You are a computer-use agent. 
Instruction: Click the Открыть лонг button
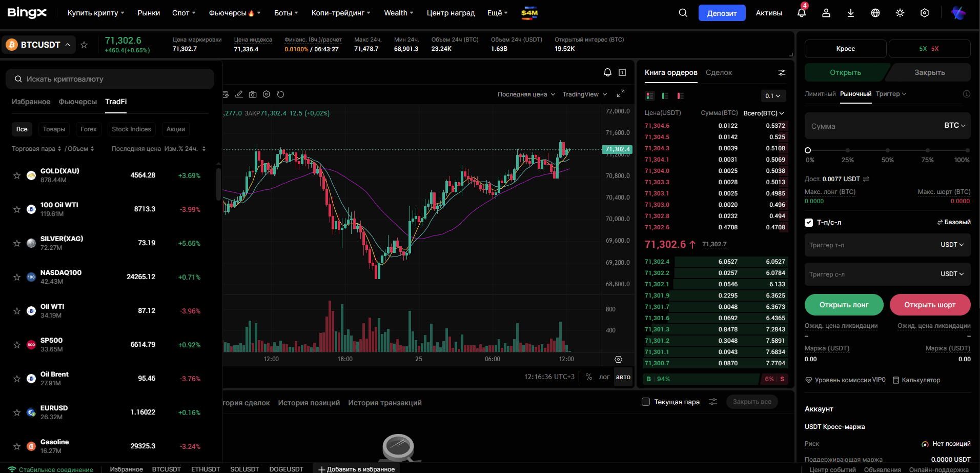[844, 305]
